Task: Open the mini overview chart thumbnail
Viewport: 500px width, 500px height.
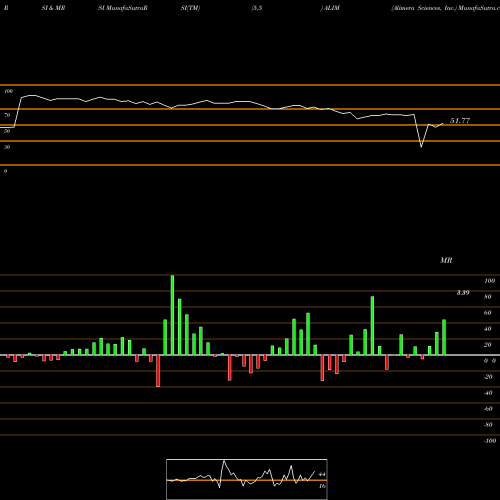Action: (247, 479)
